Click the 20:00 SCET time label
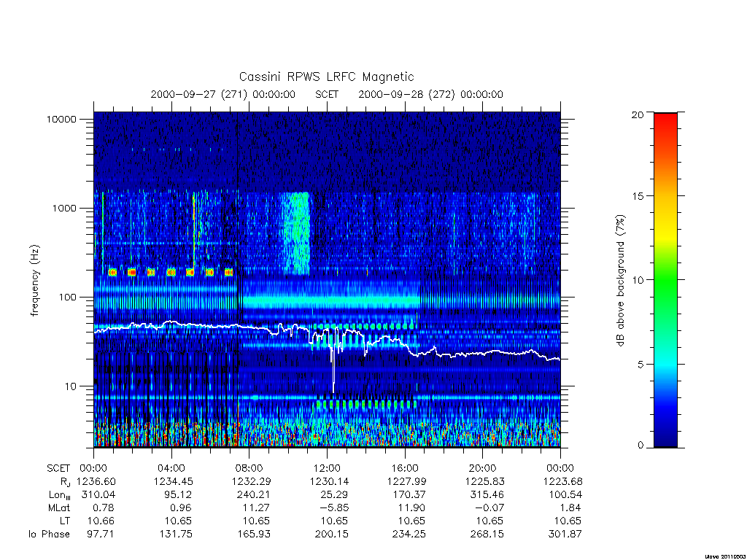 483,468
